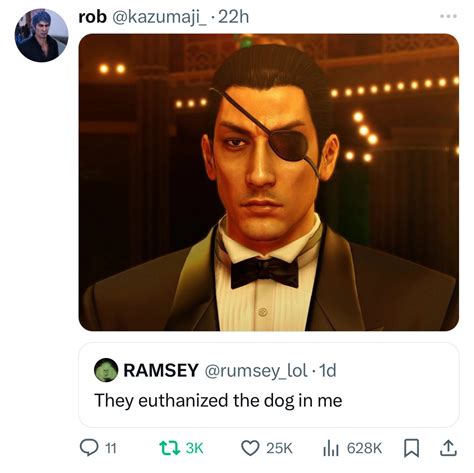Viewport: 474px width, 473px height.
Task: Open the eyepatch man image attachment
Action: click(269, 182)
